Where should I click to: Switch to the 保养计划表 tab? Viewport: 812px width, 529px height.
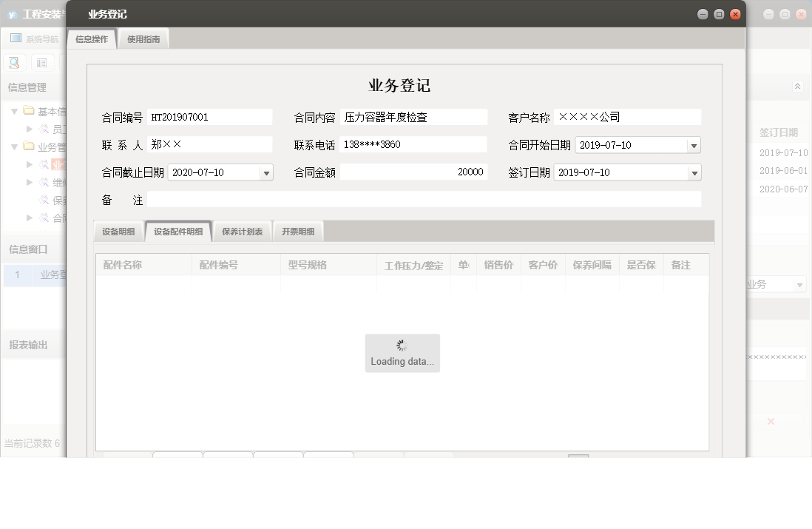[242, 231]
